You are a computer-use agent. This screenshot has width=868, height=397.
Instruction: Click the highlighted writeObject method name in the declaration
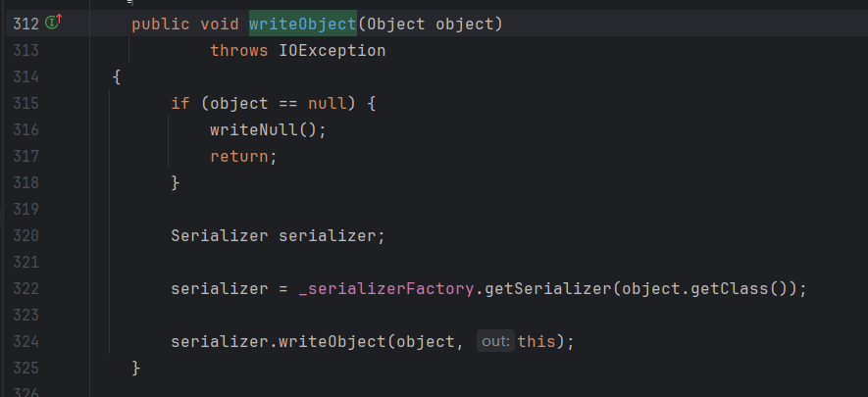tap(302, 23)
